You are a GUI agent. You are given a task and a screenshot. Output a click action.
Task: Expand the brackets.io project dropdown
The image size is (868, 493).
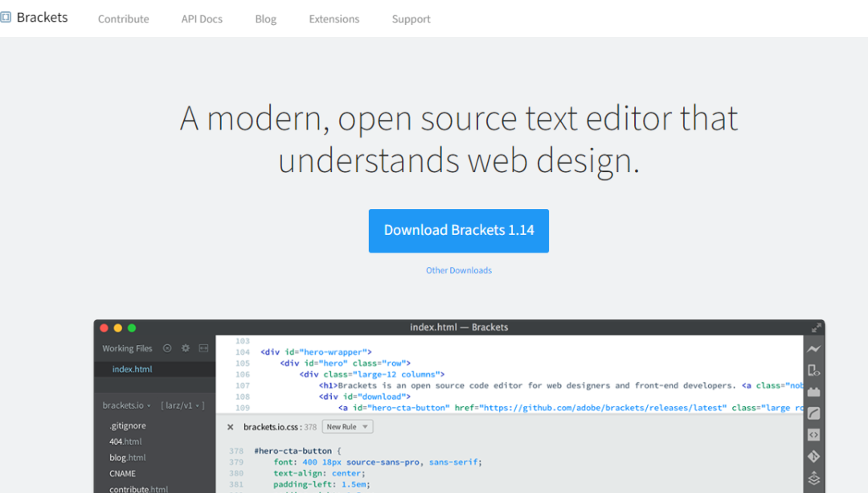pyautogui.click(x=126, y=405)
